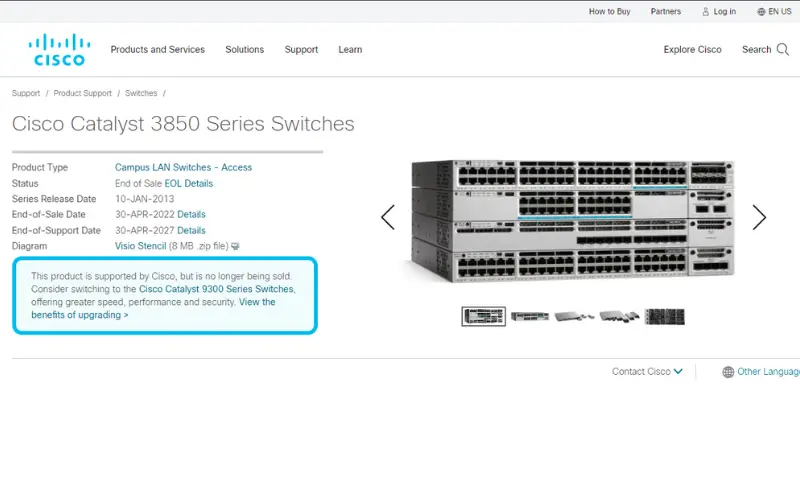Open the EOL Details link
This screenshot has width=800, height=500.
pyautogui.click(x=188, y=184)
